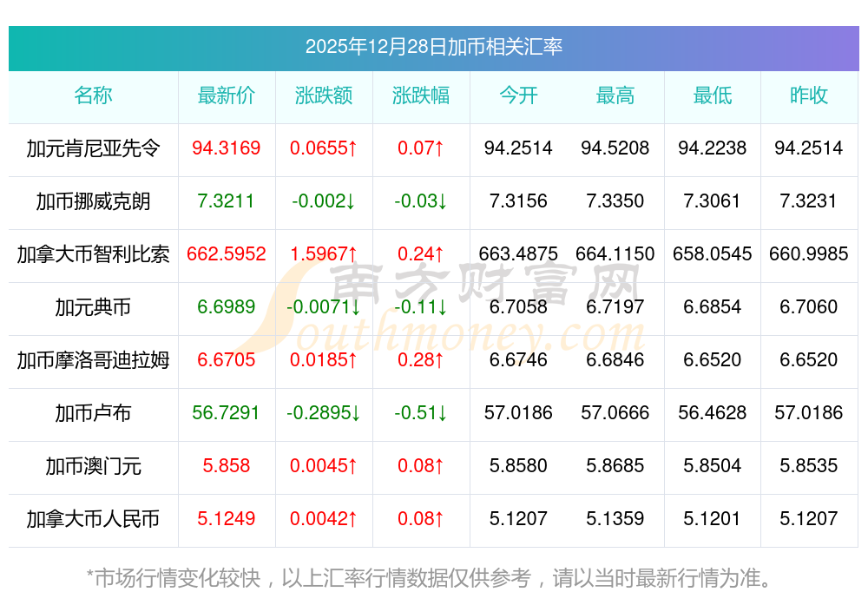Click the latest price 5.858

pyautogui.click(x=227, y=466)
